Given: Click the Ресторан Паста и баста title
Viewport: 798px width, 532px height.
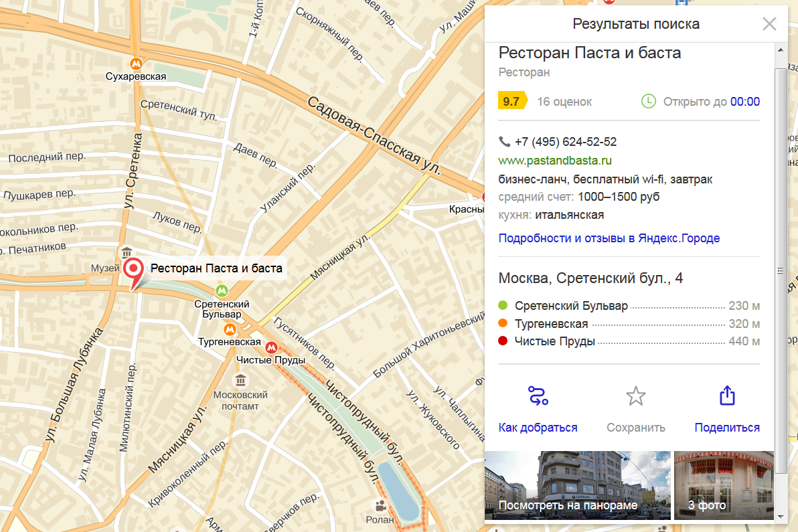Looking at the screenshot, I should pos(590,52).
